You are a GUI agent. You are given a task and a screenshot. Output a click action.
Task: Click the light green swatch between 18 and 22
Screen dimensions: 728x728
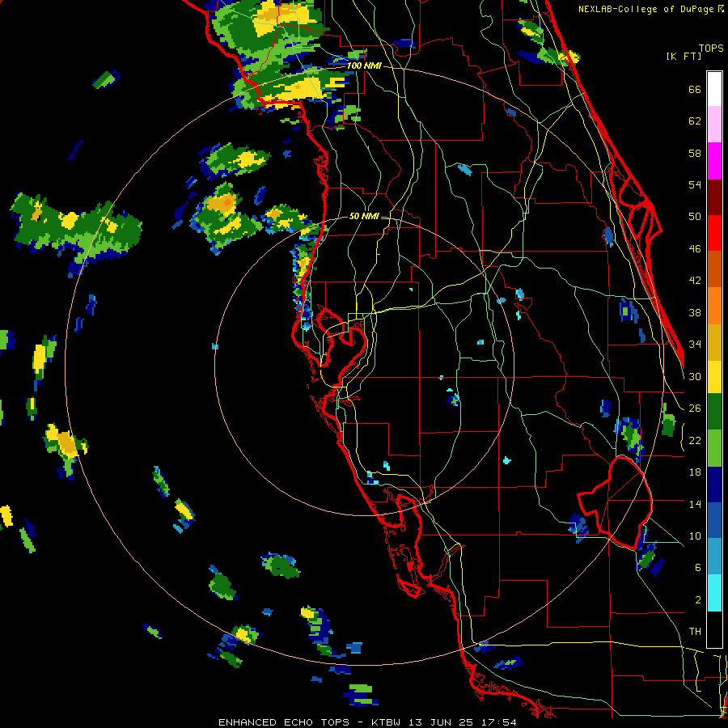(x=714, y=448)
